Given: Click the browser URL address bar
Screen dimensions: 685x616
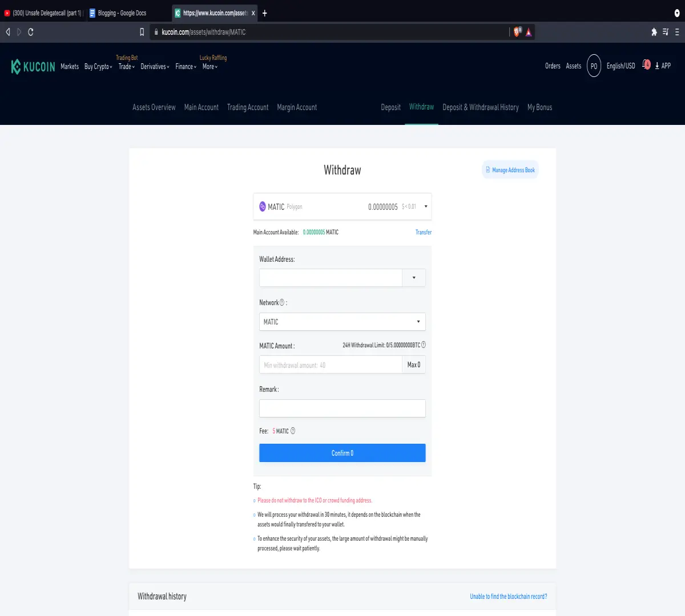Looking at the screenshot, I should click(x=328, y=32).
